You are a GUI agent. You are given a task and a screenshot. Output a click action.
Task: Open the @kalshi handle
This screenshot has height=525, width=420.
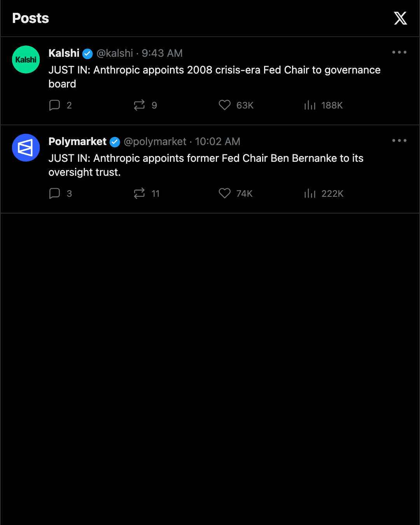[115, 53]
